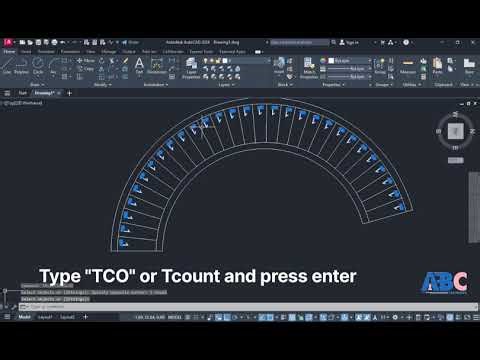The width and height of the screenshot is (480, 360).
Task: Click the layer color swatch in Layers dropdown
Action: 225,61
